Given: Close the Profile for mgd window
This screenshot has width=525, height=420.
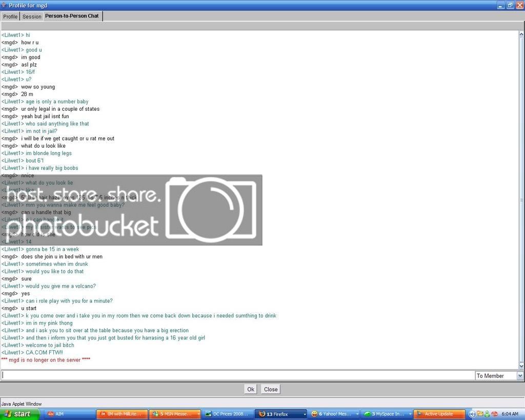Looking at the screenshot, I should 520,5.
